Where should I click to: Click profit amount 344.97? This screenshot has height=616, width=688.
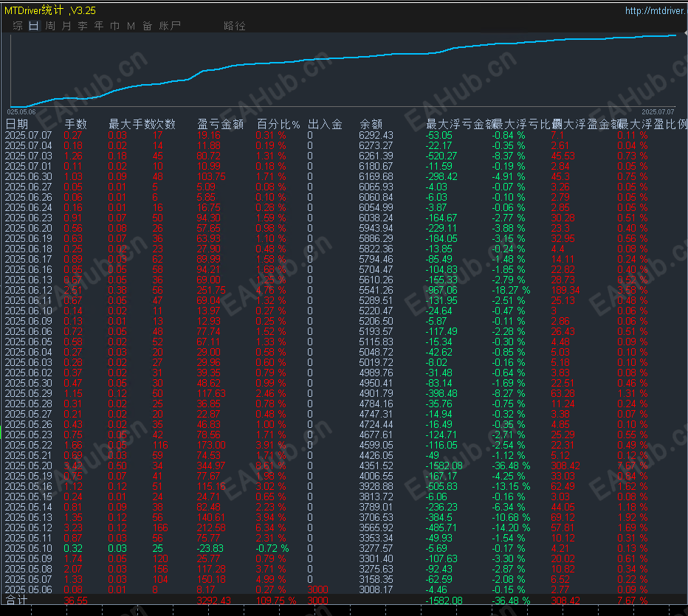[x=211, y=466]
